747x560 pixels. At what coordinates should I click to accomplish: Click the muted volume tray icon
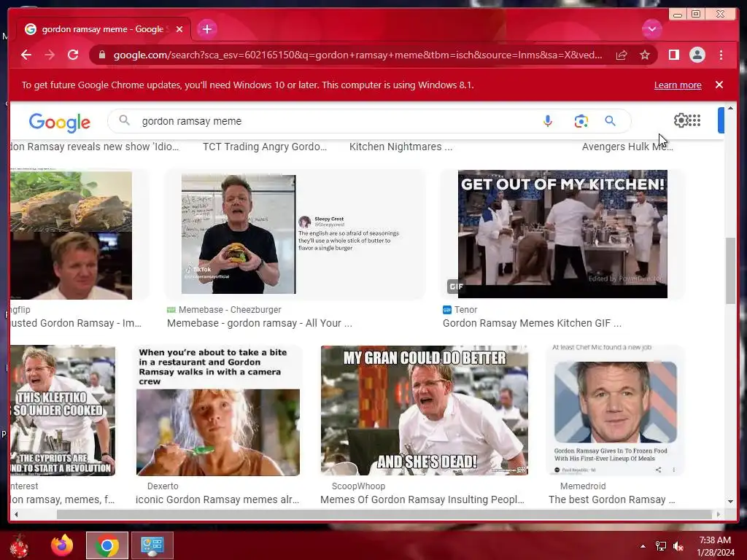(678, 546)
